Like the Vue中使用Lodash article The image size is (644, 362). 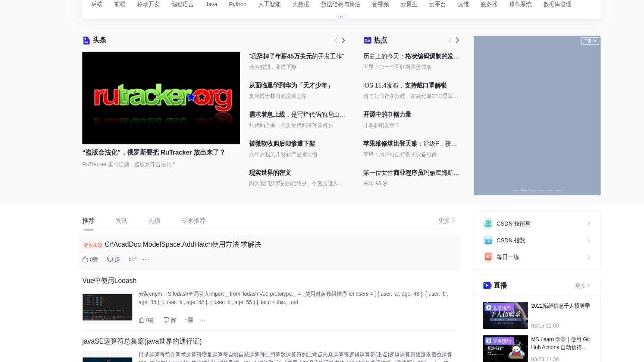[x=146, y=320]
